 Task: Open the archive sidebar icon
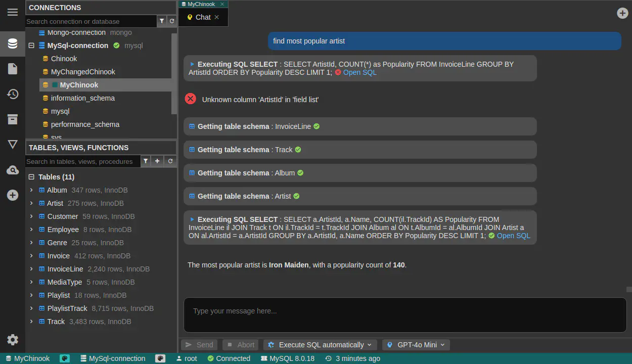point(13,119)
